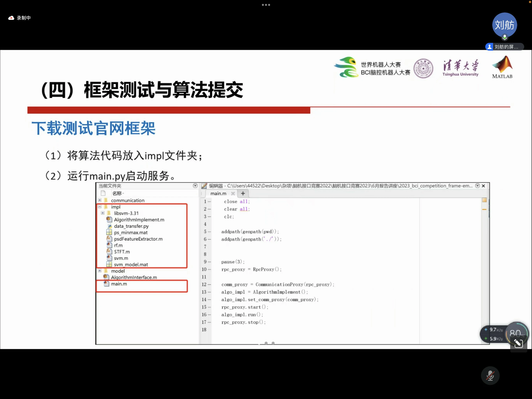
Task: Expand the model folder
Action: pyautogui.click(x=100, y=270)
